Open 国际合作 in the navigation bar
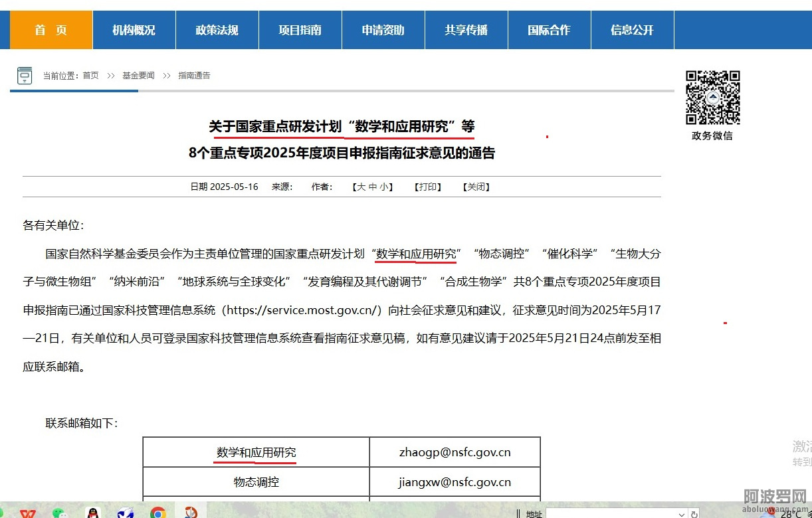 (x=549, y=30)
